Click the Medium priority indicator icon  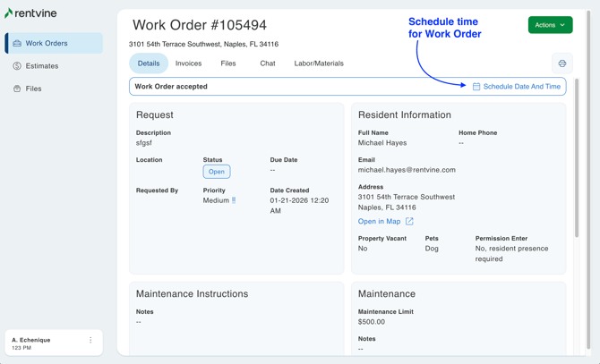click(234, 200)
